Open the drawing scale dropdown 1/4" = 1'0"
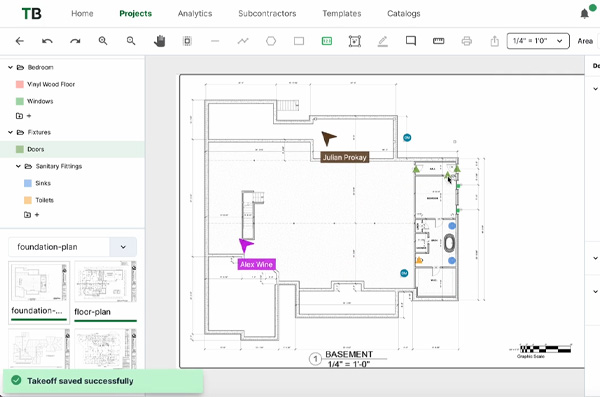 [538, 41]
